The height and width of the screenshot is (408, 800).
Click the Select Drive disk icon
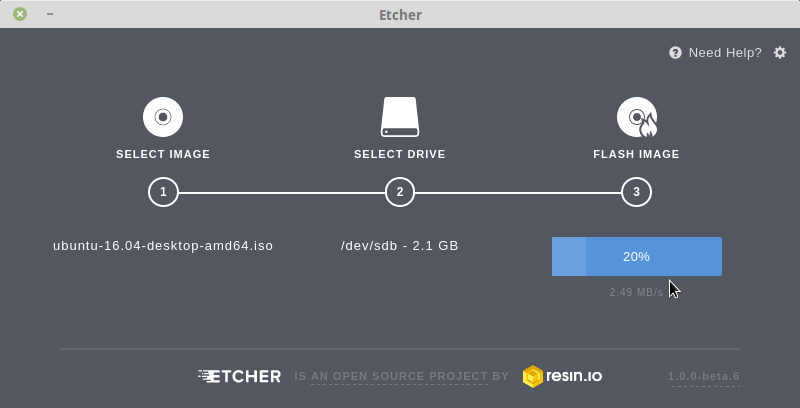tap(399, 117)
